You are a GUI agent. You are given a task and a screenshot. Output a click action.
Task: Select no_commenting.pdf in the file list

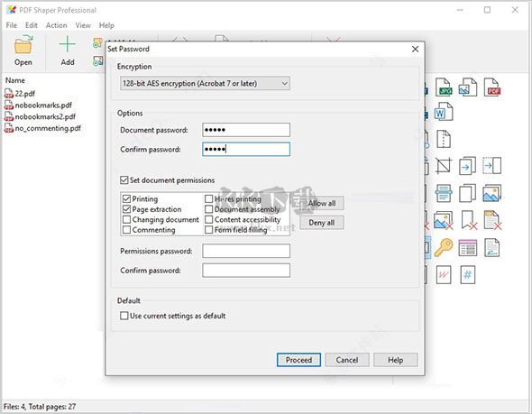click(42, 128)
